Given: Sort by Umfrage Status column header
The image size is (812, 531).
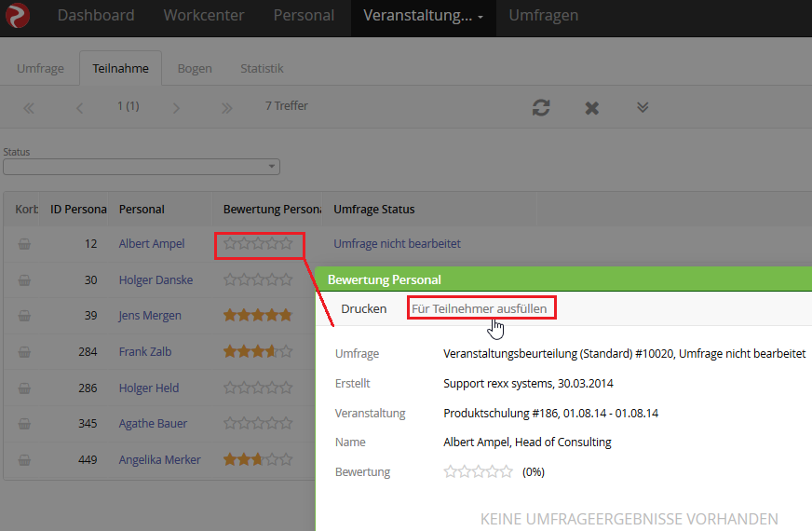Looking at the screenshot, I should (374, 210).
